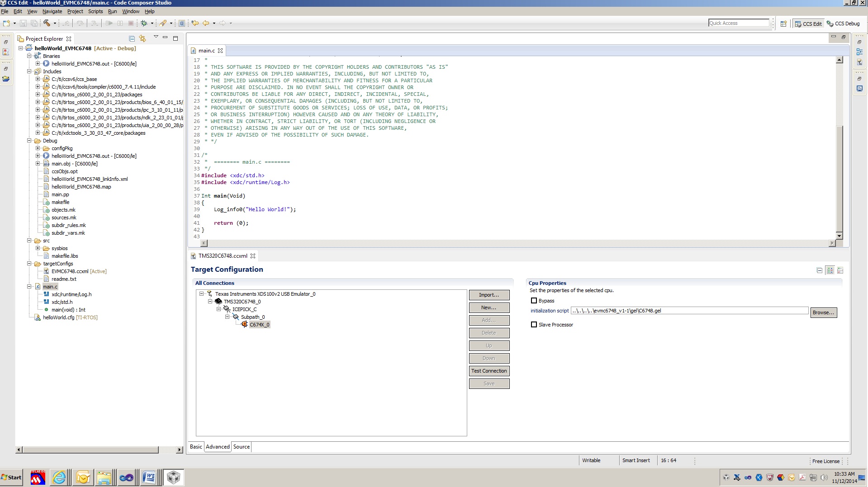The height and width of the screenshot is (487, 868).
Task: Toggle Link with Editor in Project Explorer
Action: click(142, 38)
